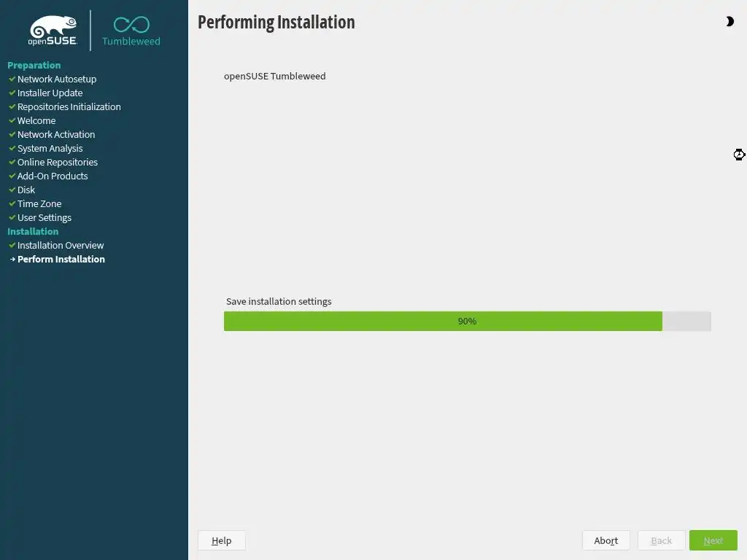The height and width of the screenshot is (560, 747).
Task: Click the busy clock cursor icon
Action: [739, 155]
